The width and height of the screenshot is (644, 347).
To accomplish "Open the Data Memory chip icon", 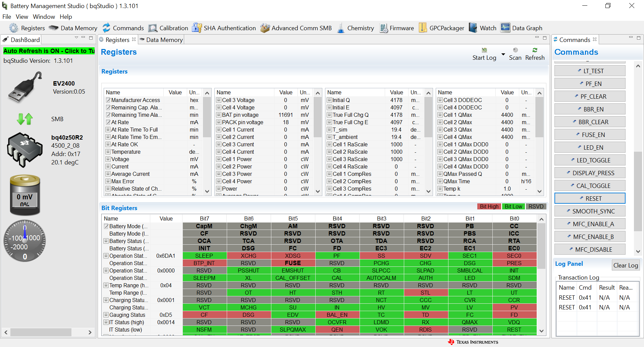I will tap(53, 28).
